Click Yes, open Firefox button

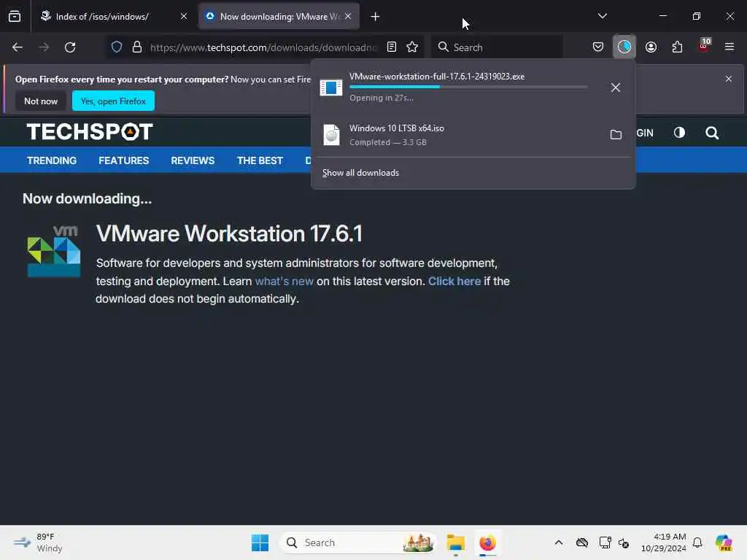pos(113,101)
